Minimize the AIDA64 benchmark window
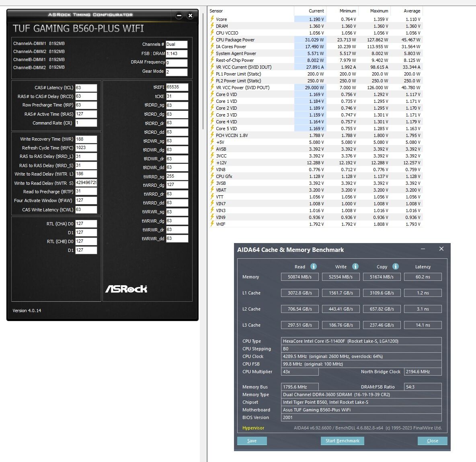This screenshot has height=462, width=476. coord(423,249)
